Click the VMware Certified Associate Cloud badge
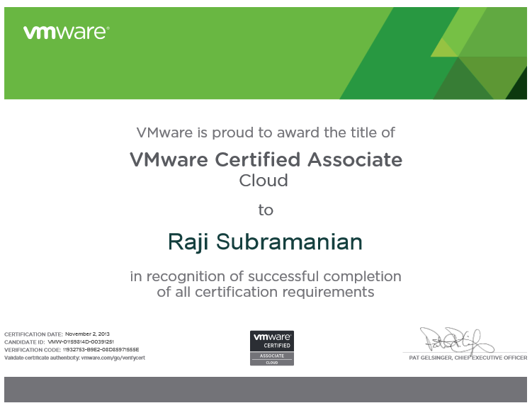Image resolution: width=532 pixels, height=408 pixels. [271, 348]
